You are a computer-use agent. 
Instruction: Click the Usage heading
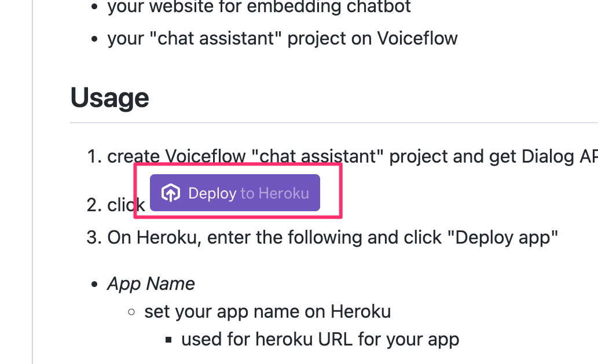click(x=110, y=98)
